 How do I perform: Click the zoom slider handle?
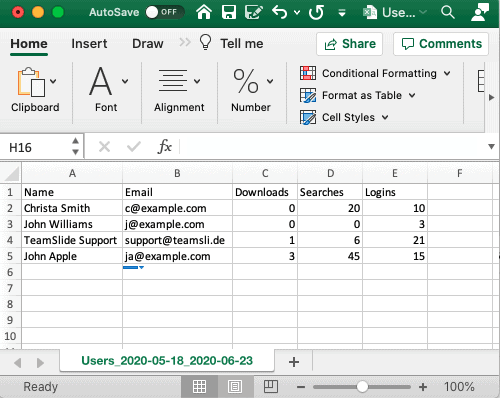tap(362, 387)
